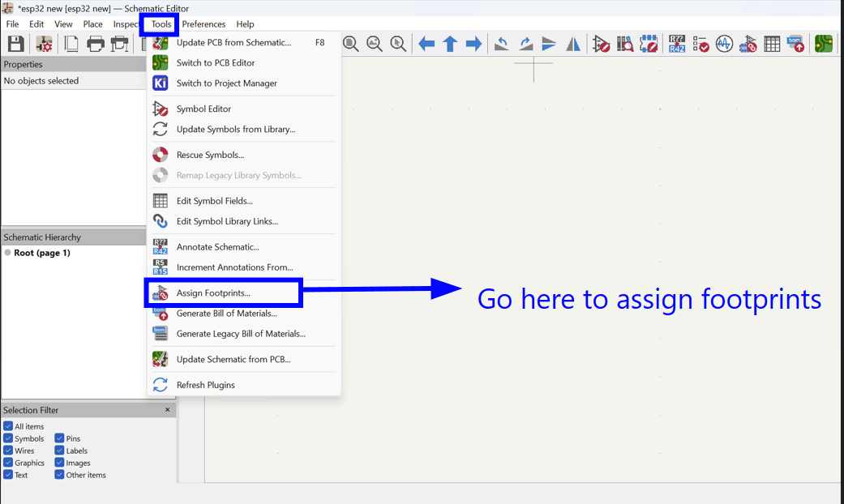Close the Selection Filter panel
This screenshot has width=844, height=504.
[167, 410]
